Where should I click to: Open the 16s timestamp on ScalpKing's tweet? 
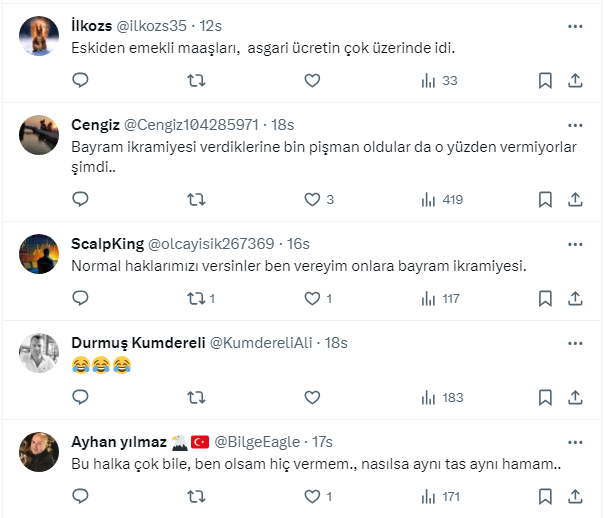click(298, 243)
